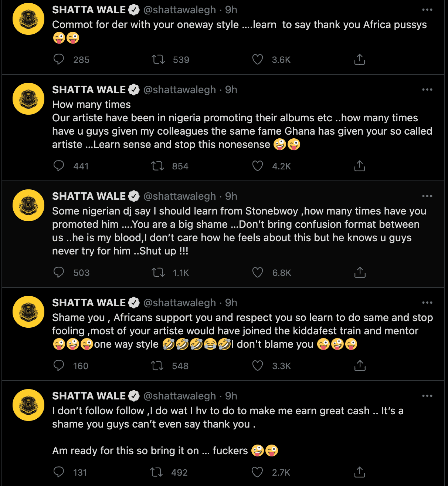Open the @shattawalegh handle on the 'Shame you' tweet

pos(180,303)
